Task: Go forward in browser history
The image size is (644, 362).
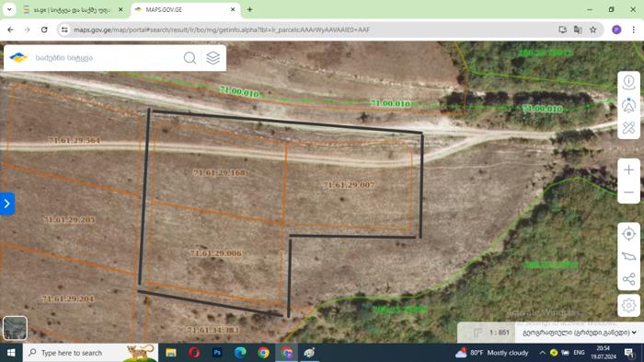Action: [27, 29]
